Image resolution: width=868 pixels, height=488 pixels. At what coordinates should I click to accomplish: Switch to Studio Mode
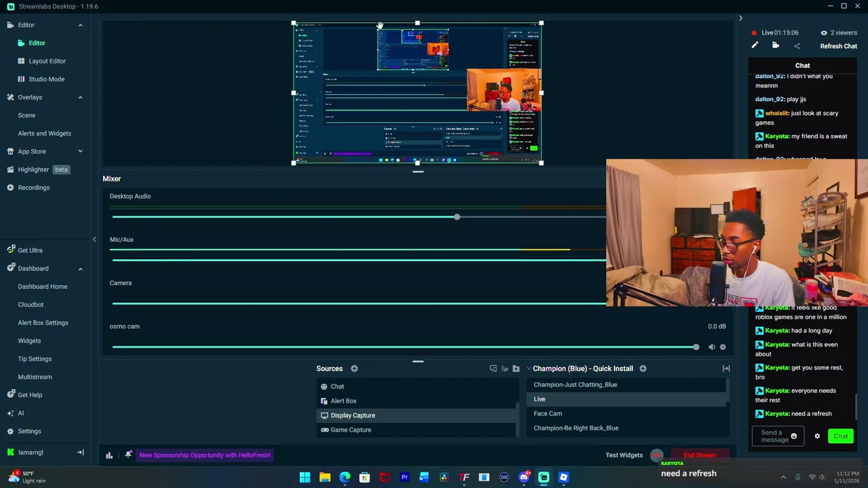[46, 79]
